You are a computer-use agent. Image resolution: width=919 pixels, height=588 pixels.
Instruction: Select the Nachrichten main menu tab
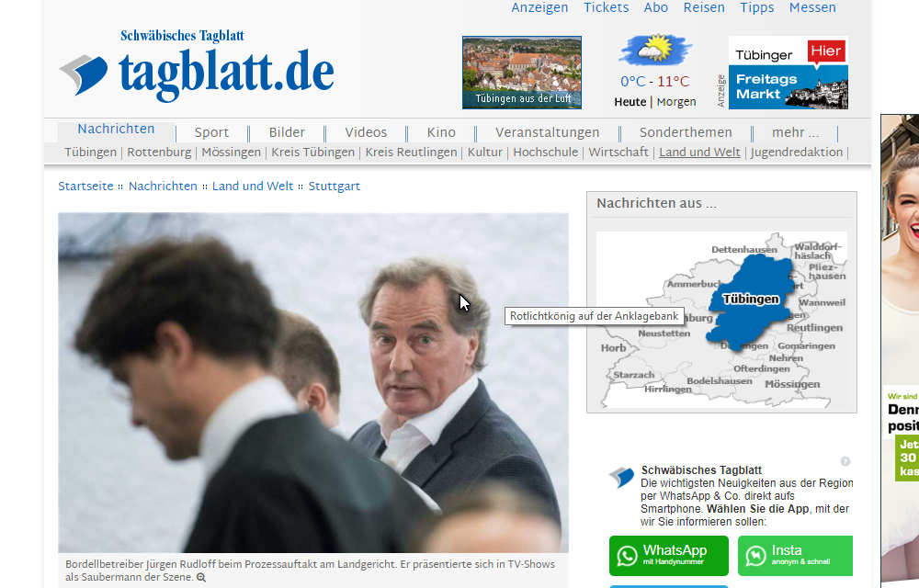(x=116, y=130)
